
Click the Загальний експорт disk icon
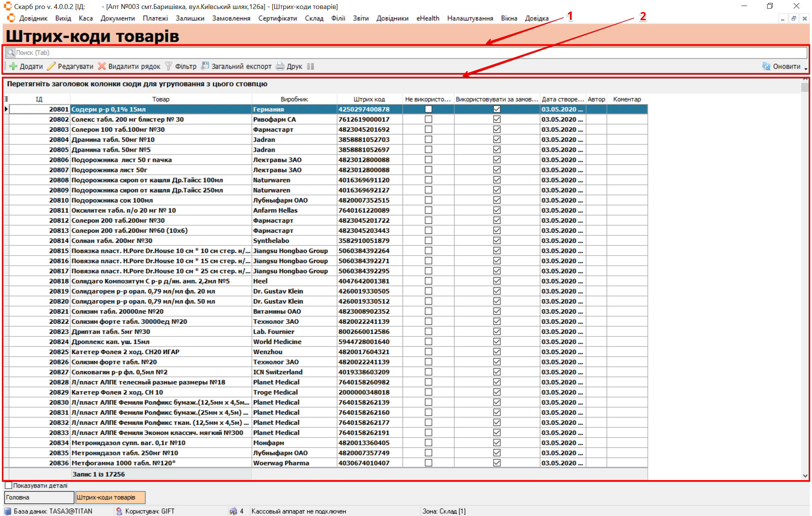coord(205,66)
